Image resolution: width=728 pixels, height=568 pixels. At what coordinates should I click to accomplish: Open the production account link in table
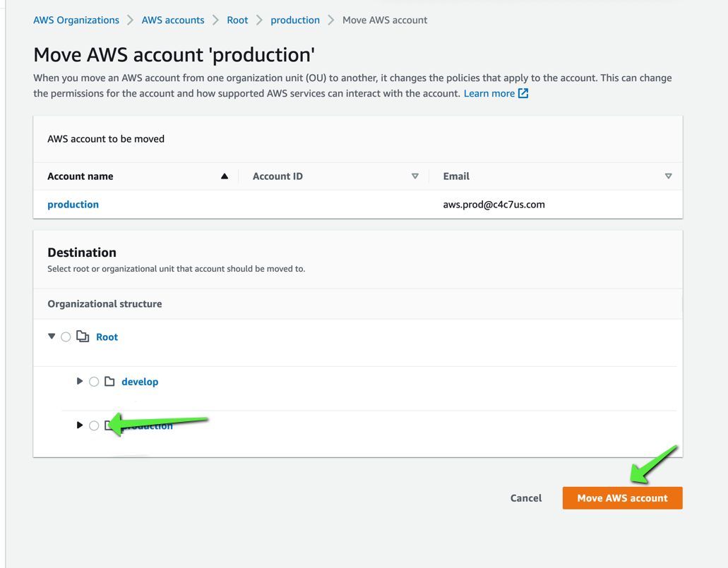73,205
